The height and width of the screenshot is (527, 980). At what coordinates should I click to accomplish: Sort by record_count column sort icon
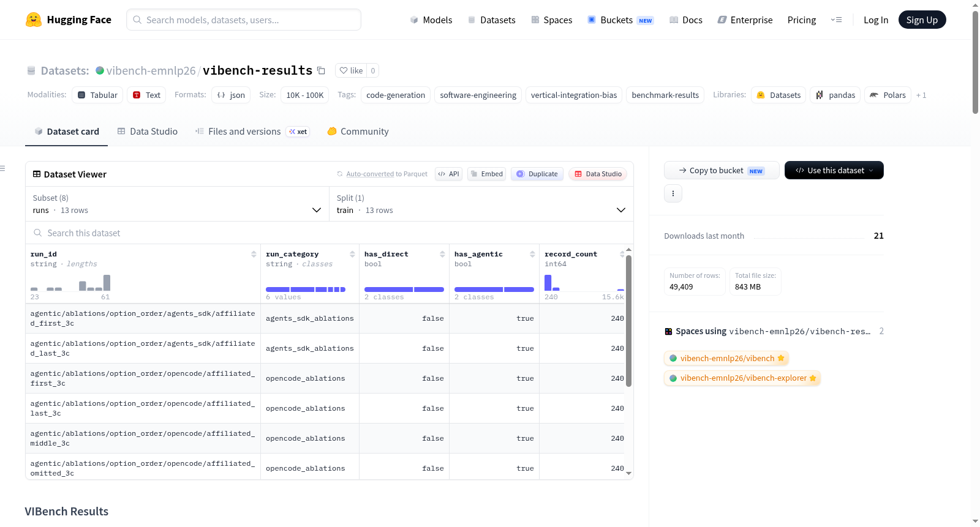pos(622,254)
